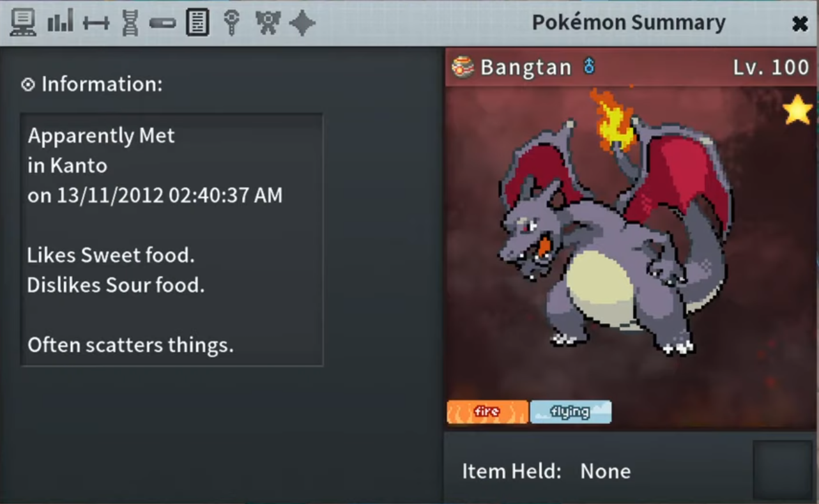Close the Pokémon Summary window

point(799,24)
